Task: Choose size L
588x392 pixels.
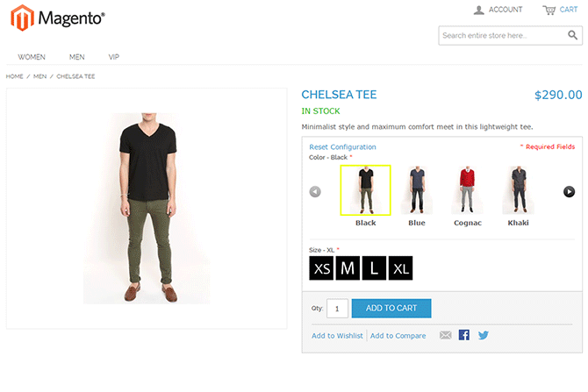Action: [374, 268]
